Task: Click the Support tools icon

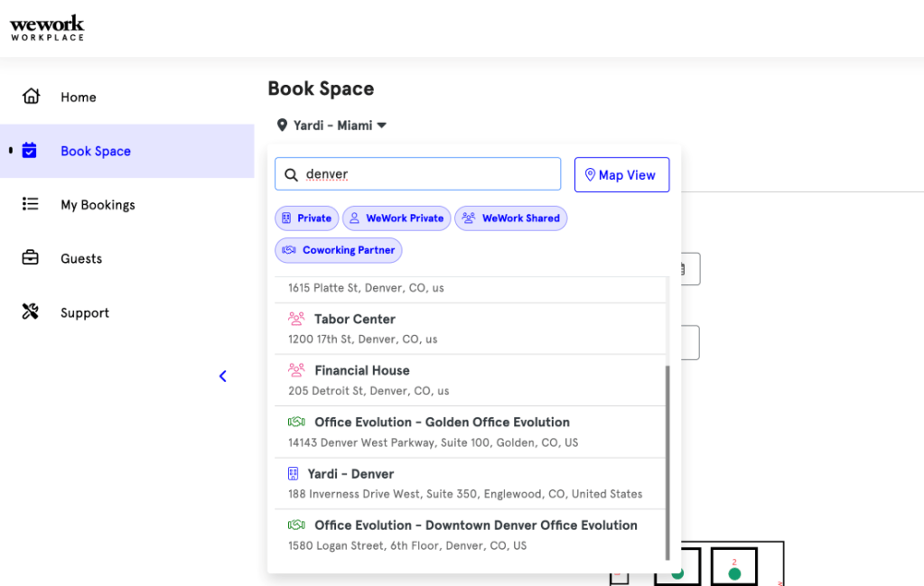Action: [30, 312]
